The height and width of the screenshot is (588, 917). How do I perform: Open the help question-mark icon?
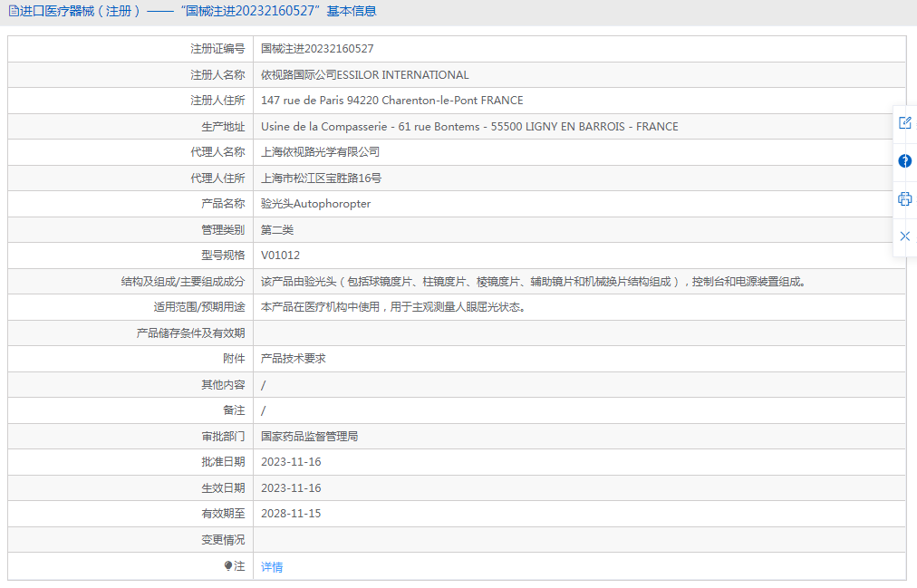904,160
